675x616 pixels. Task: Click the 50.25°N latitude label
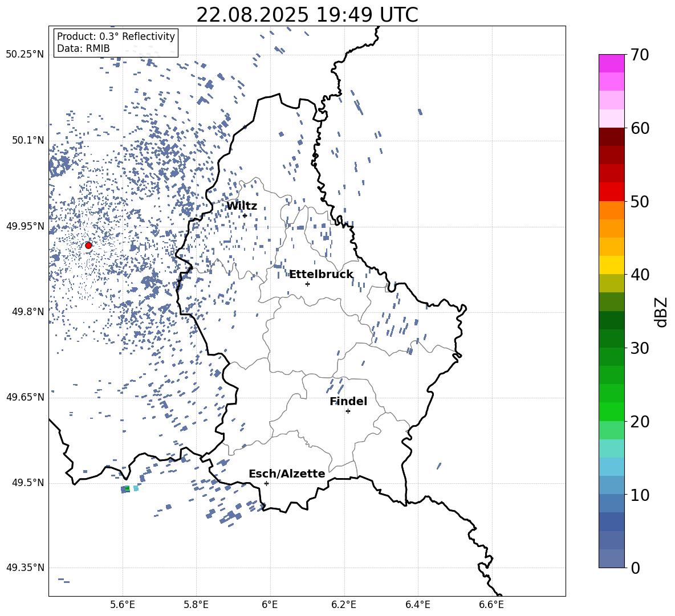coord(25,55)
